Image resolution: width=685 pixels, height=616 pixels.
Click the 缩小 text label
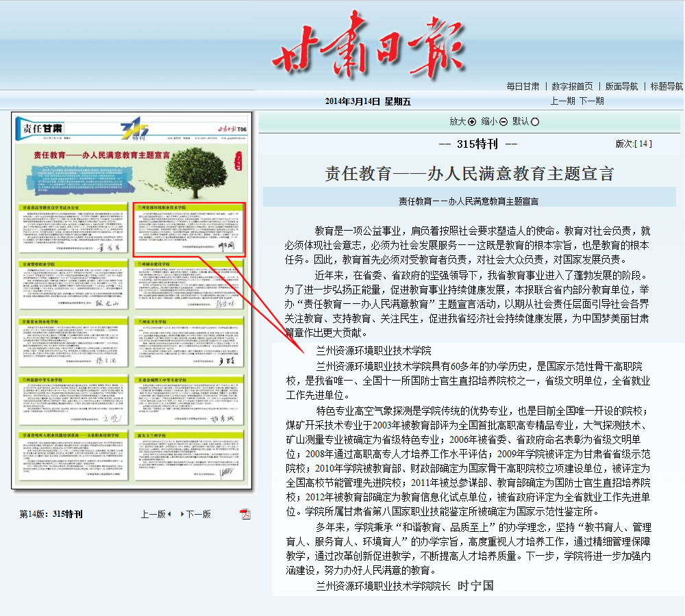[x=489, y=122]
